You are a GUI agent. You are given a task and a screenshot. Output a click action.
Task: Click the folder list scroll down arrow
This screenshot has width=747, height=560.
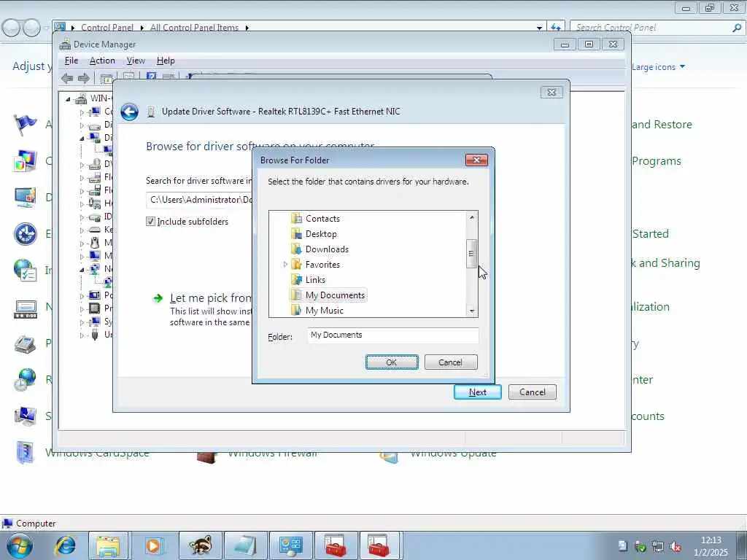coord(472,311)
